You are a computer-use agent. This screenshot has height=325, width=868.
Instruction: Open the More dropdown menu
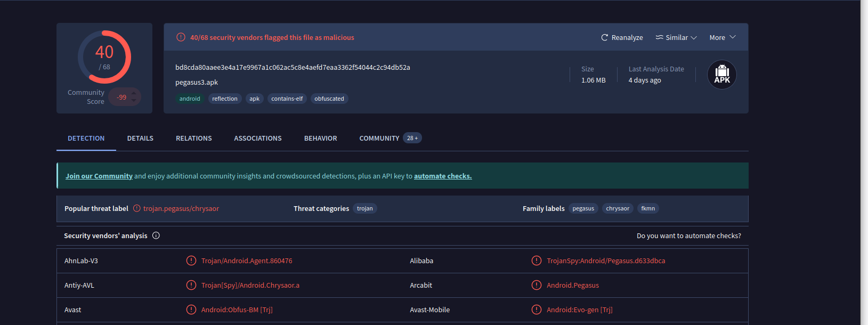tap(723, 37)
